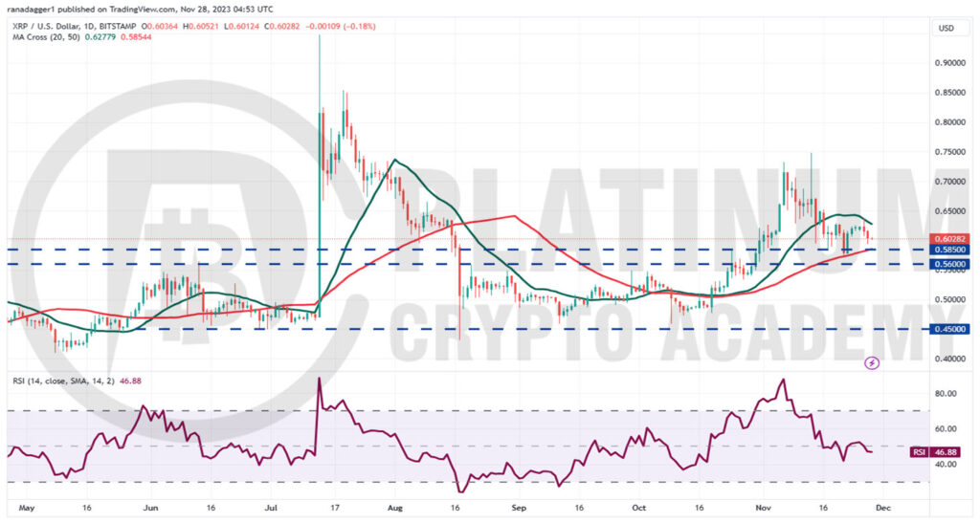Click the low price L0.60124 in the OHLC legend

[243, 26]
